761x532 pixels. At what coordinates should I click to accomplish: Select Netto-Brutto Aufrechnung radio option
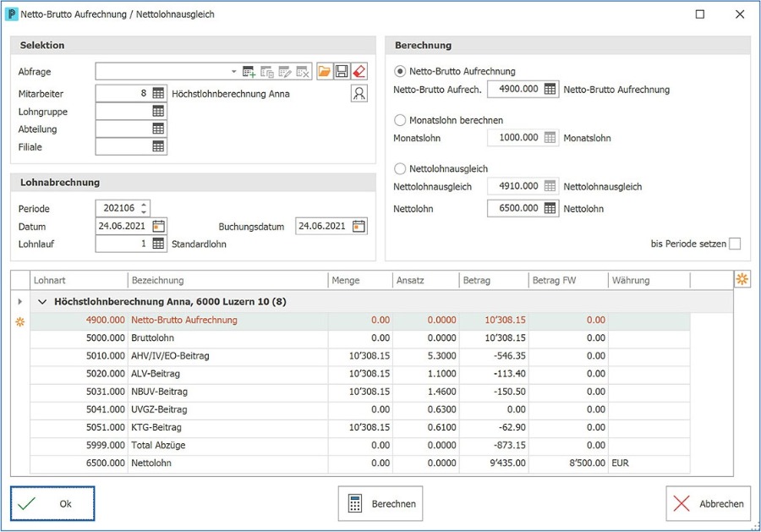coord(400,71)
